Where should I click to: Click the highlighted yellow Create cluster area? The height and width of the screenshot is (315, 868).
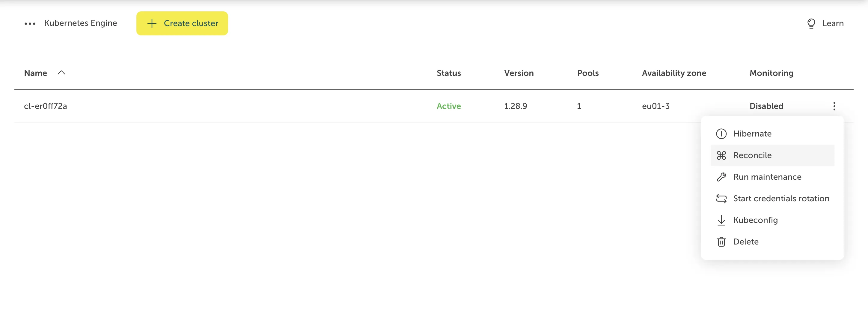[182, 23]
